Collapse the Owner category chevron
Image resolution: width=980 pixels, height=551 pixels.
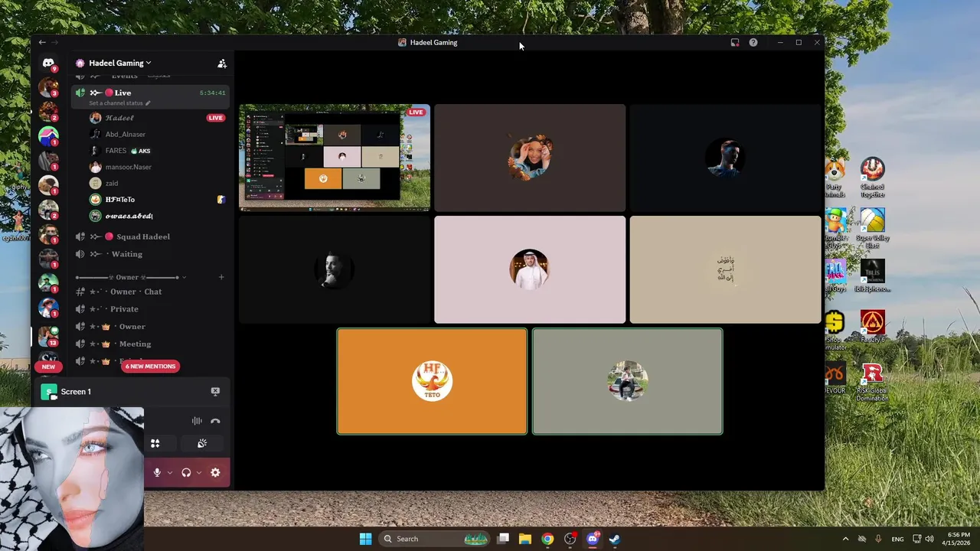pyautogui.click(x=185, y=277)
